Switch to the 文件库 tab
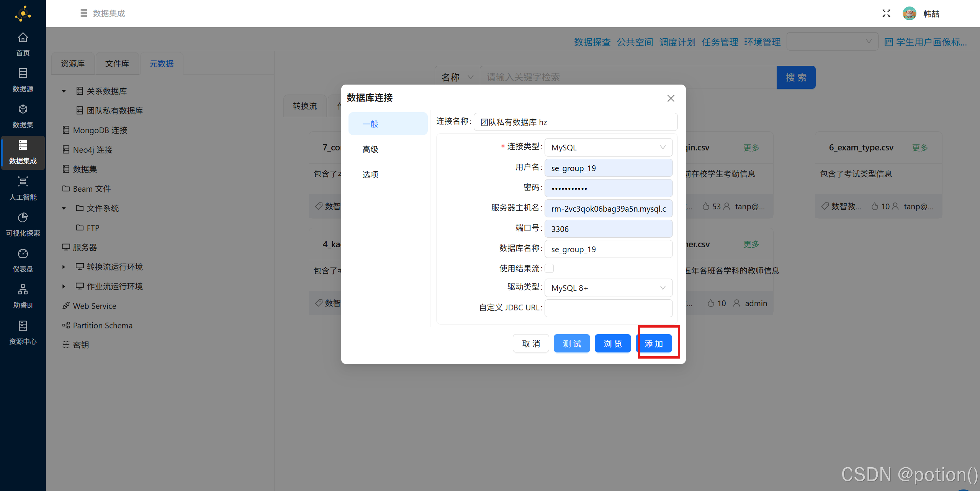 [x=117, y=64]
